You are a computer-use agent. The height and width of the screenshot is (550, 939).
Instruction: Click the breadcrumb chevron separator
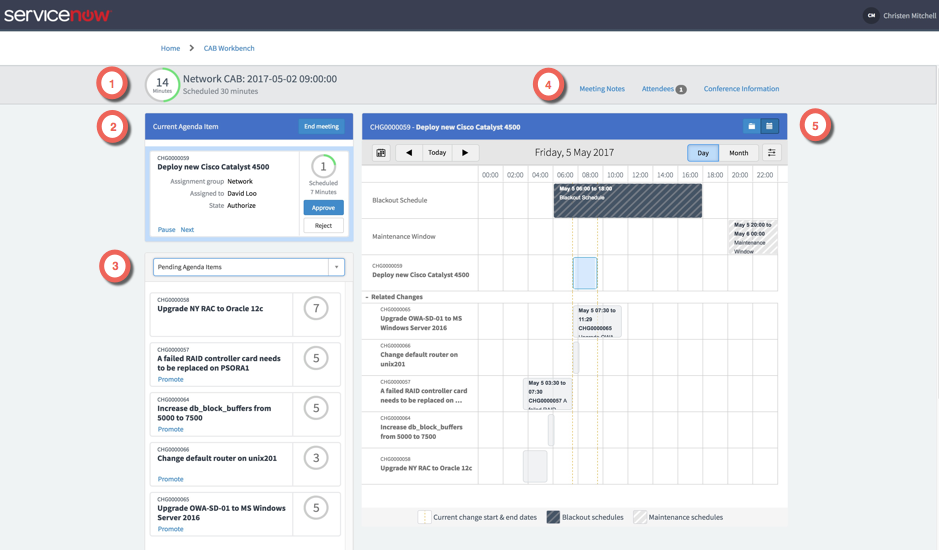192,48
